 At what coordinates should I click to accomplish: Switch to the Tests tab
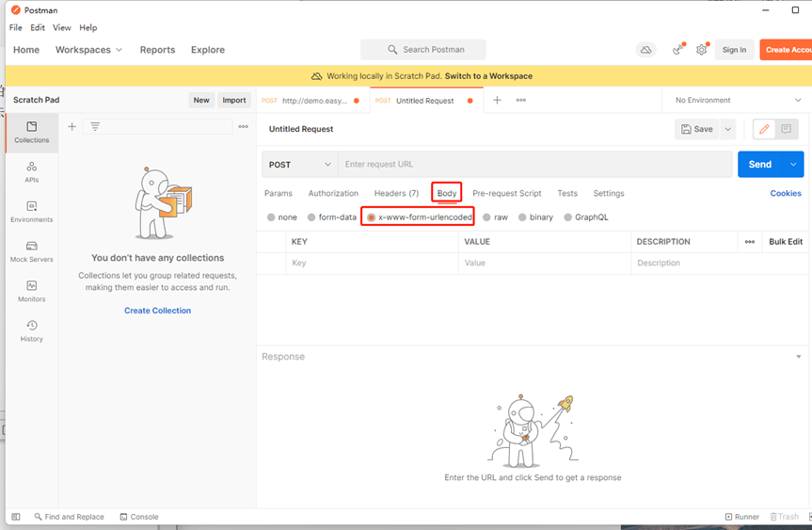[x=567, y=193]
